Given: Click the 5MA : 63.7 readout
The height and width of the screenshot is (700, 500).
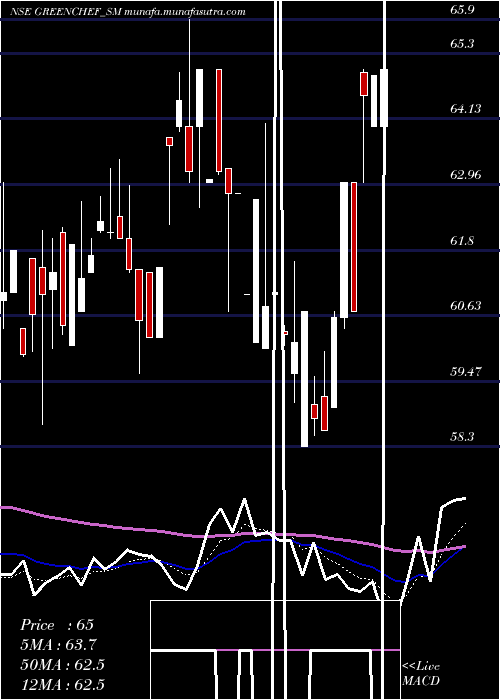Looking at the screenshot, I should pos(58,645).
